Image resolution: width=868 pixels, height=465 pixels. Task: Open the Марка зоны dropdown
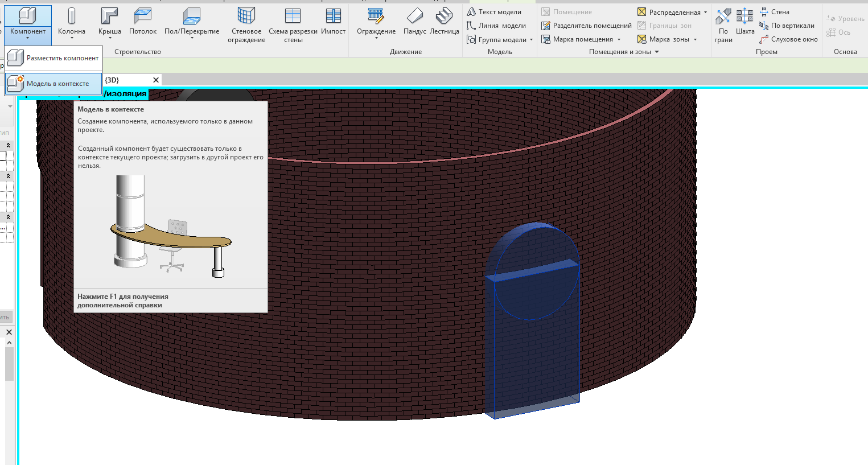point(695,40)
